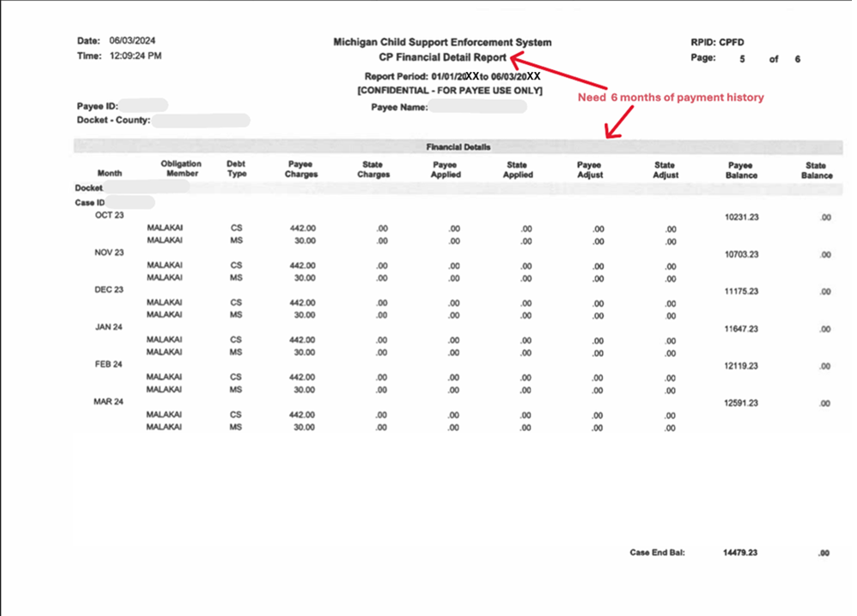857x616 pixels.
Task: Click the "MAR 24" month entry
Action: (x=109, y=402)
